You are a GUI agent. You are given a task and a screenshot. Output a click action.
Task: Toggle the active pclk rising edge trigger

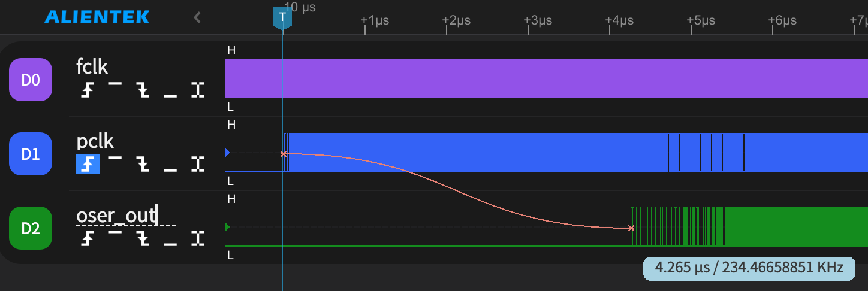click(x=88, y=163)
